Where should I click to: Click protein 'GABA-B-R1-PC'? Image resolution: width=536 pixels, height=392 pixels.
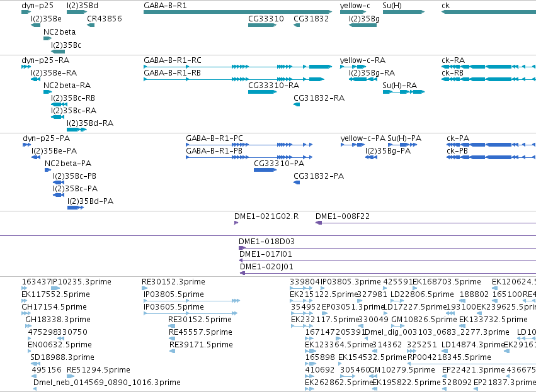(x=214, y=138)
